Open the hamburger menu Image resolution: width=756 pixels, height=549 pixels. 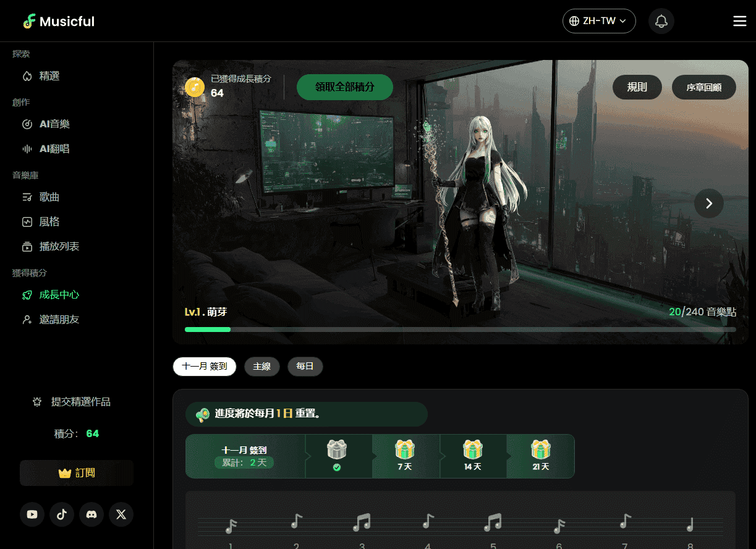739,21
